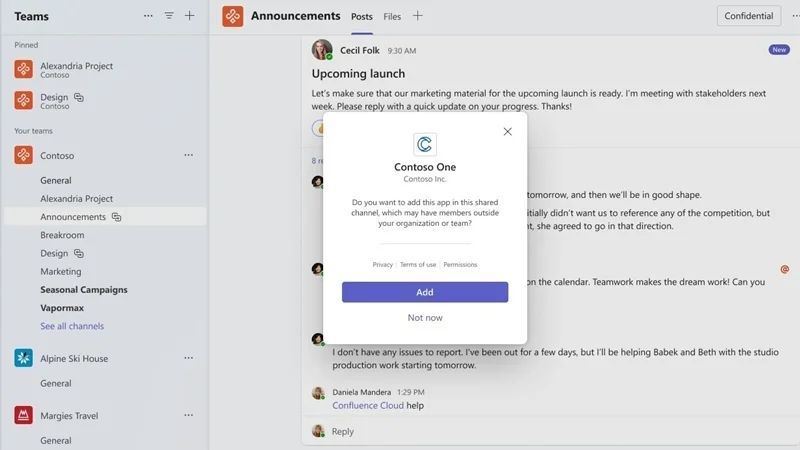Image resolution: width=800 pixels, height=450 pixels.
Task: Click Add to install the app
Action: (x=425, y=292)
